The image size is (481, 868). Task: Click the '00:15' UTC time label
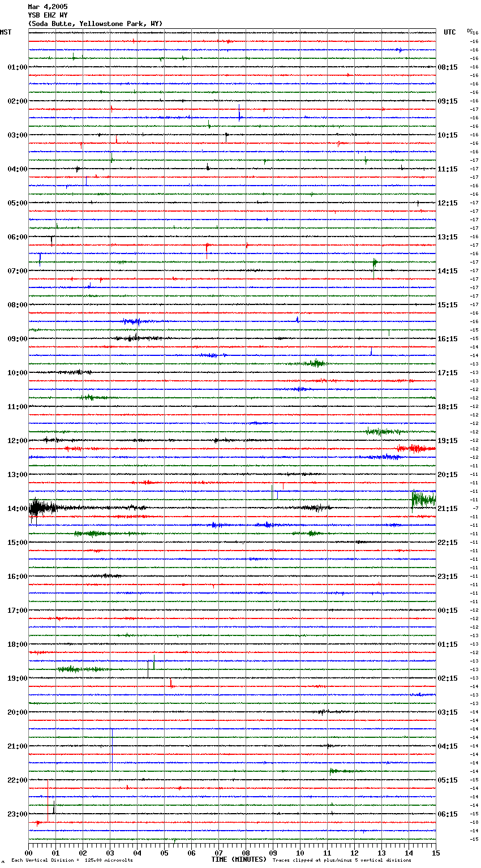(448, 611)
